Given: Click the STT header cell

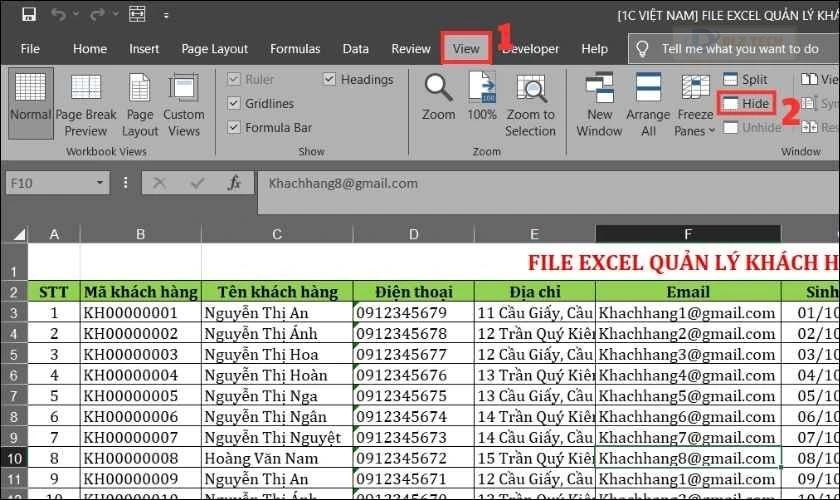Looking at the screenshot, I should 54,292.
